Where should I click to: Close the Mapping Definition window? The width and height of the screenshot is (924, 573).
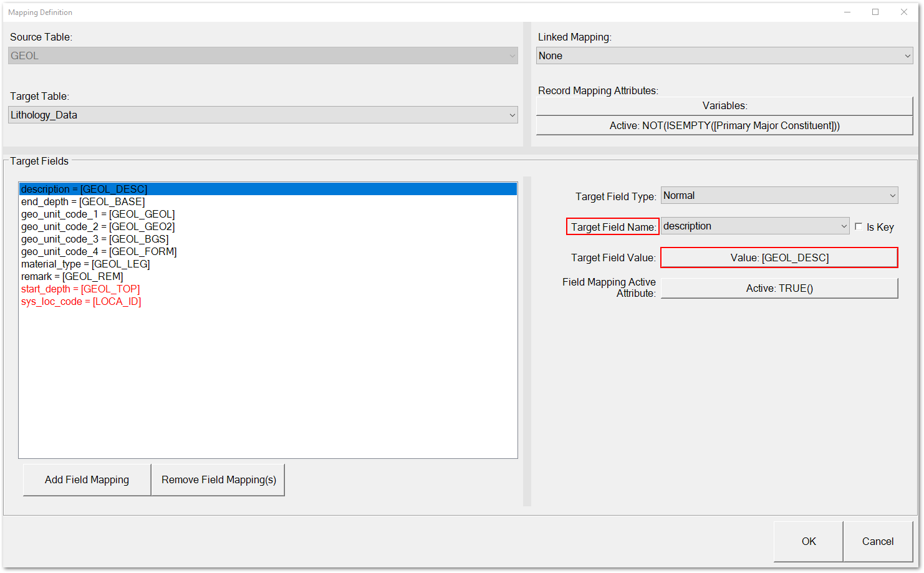click(x=904, y=12)
